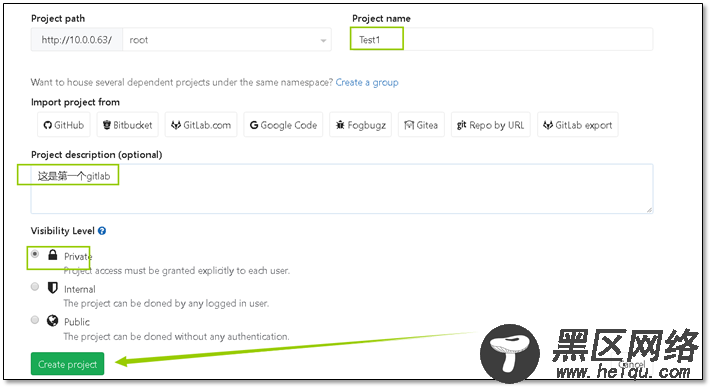Click the text "The project can be cloned without any authentication."
The image size is (712, 389).
coord(176,336)
